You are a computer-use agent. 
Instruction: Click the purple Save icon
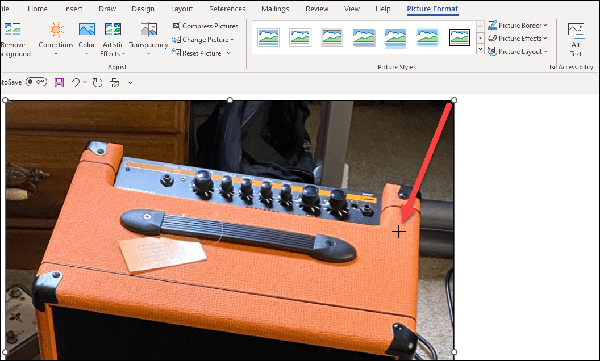click(59, 82)
